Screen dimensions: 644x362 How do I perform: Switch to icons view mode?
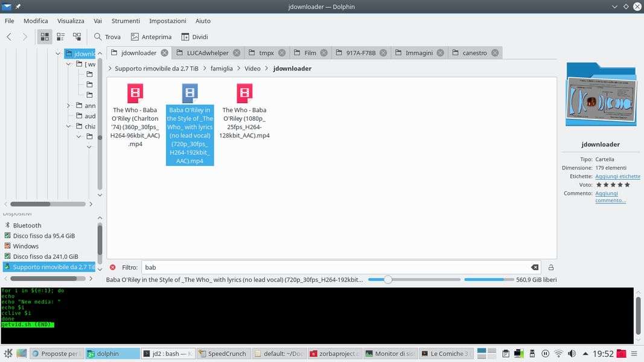[x=45, y=37]
